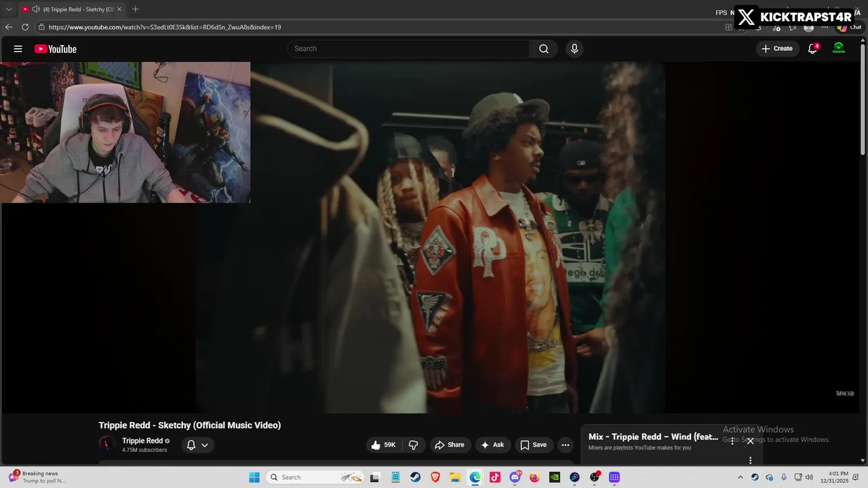Switch to Microsoft Edge on taskbar

tap(475, 477)
